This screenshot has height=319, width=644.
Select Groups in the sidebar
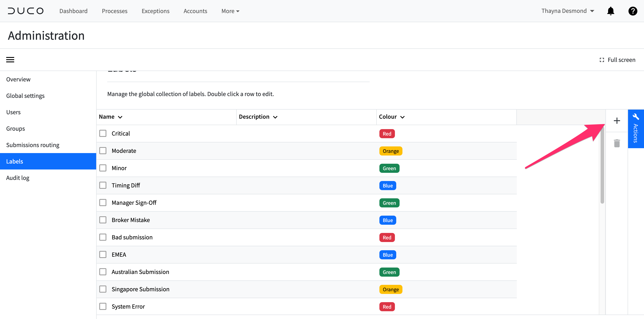48,129
